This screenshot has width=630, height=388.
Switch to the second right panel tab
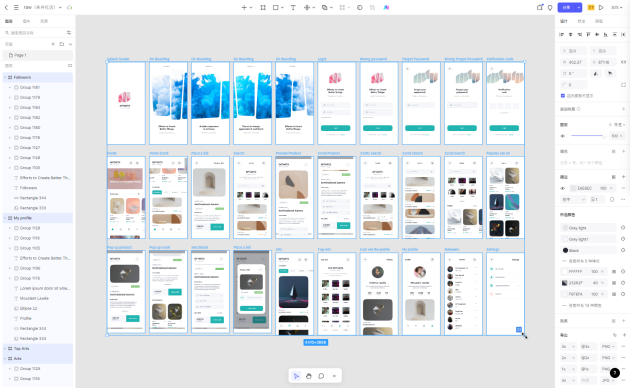click(581, 21)
